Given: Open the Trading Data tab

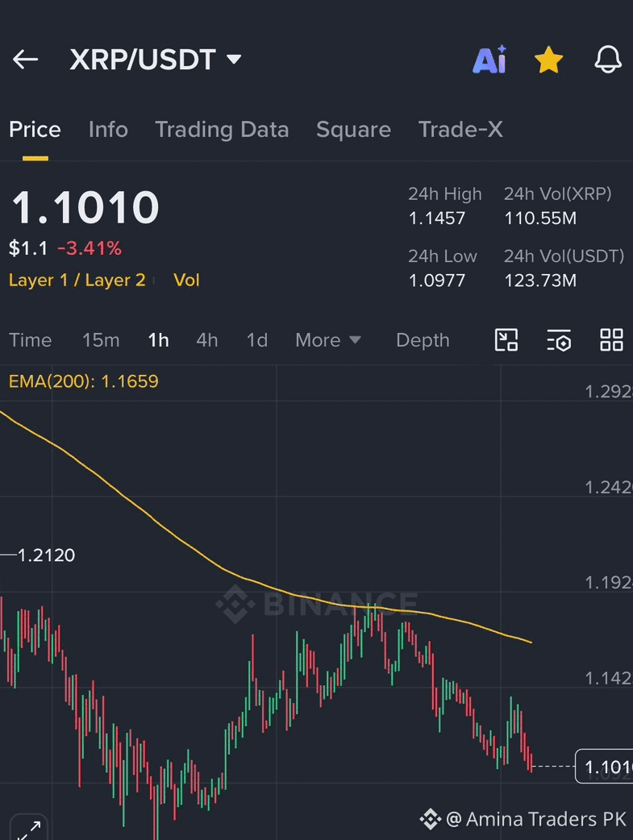Looking at the screenshot, I should pyautogui.click(x=222, y=130).
